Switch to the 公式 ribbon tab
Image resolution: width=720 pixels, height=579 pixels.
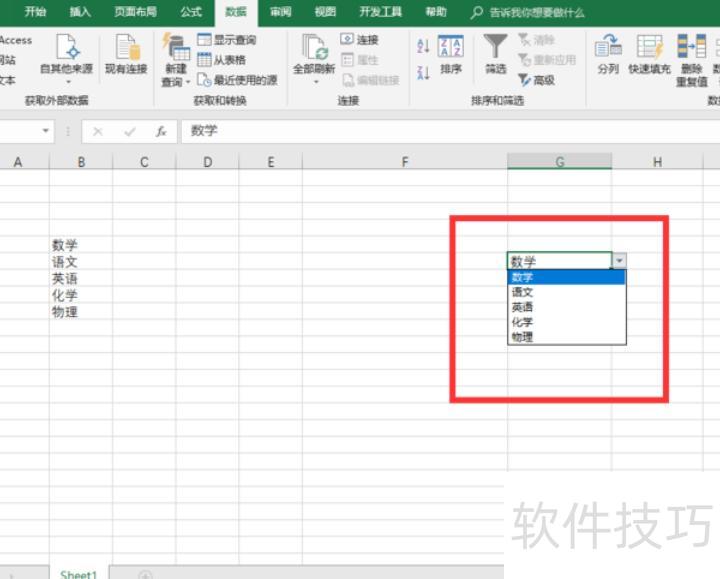click(191, 11)
